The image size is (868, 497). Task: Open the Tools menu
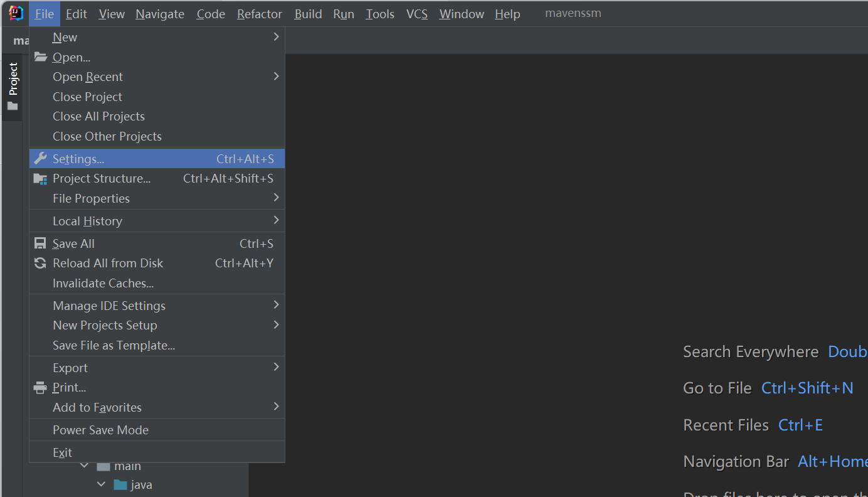(380, 14)
